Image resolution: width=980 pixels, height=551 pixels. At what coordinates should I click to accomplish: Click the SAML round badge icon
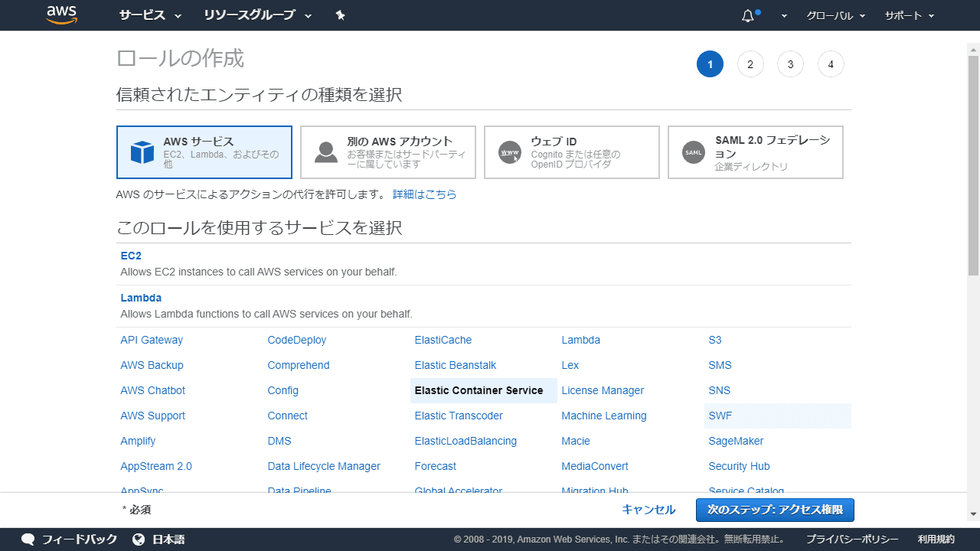pyautogui.click(x=694, y=152)
